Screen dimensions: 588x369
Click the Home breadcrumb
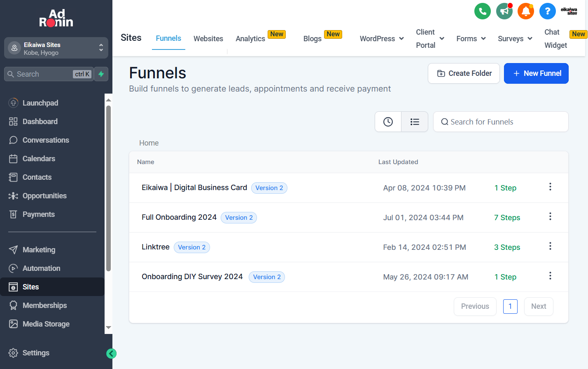[x=149, y=143]
